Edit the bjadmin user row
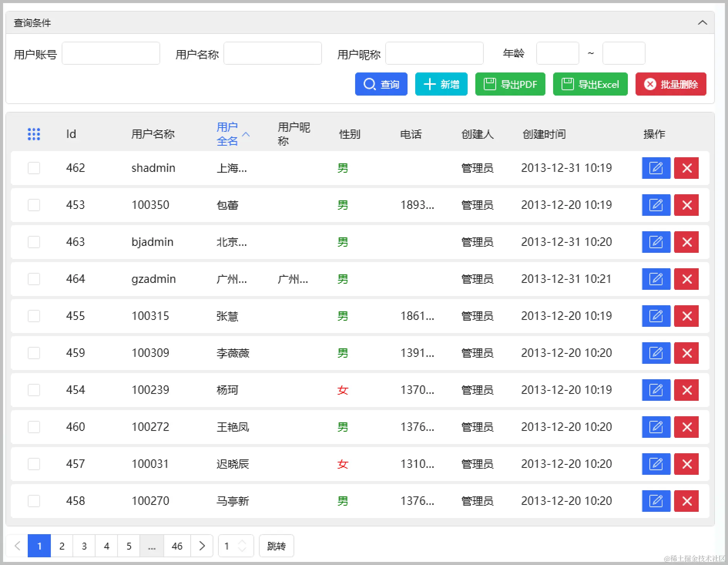 tap(656, 242)
